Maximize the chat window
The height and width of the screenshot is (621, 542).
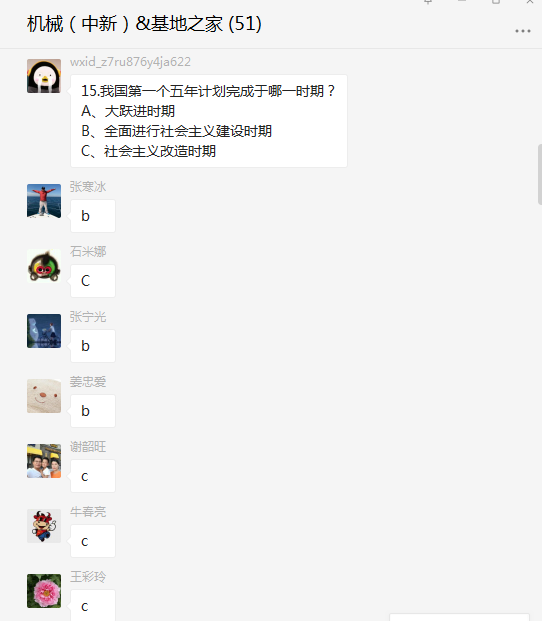click(x=496, y=2)
